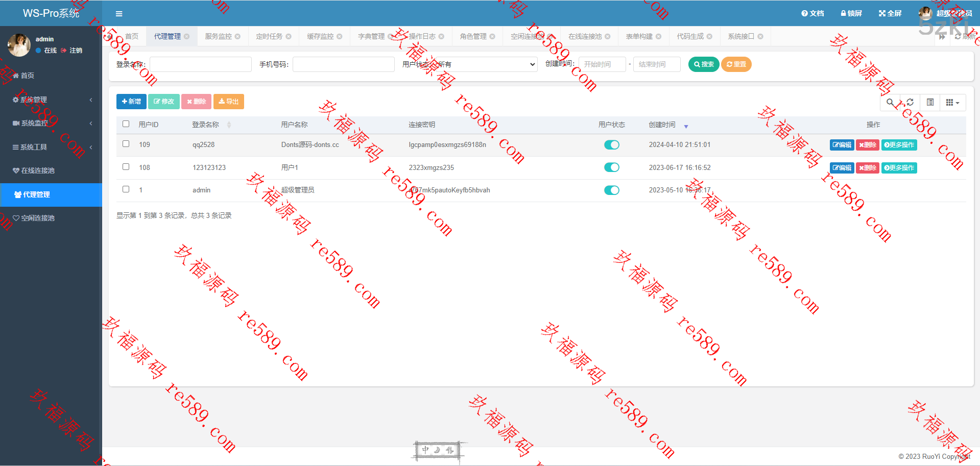Close the 服务监控 tab with its X icon
This screenshot has height=466, width=980.
(x=237, y=37)
